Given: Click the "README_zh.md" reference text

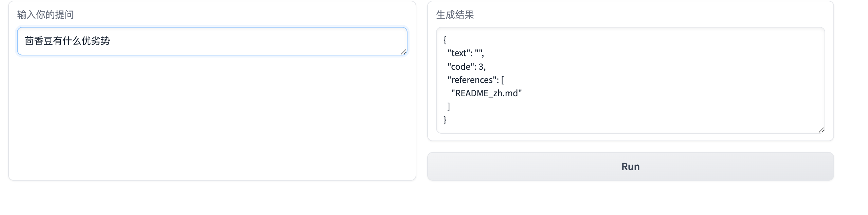Looking at the screenshot, I should (x=486, y=93).
